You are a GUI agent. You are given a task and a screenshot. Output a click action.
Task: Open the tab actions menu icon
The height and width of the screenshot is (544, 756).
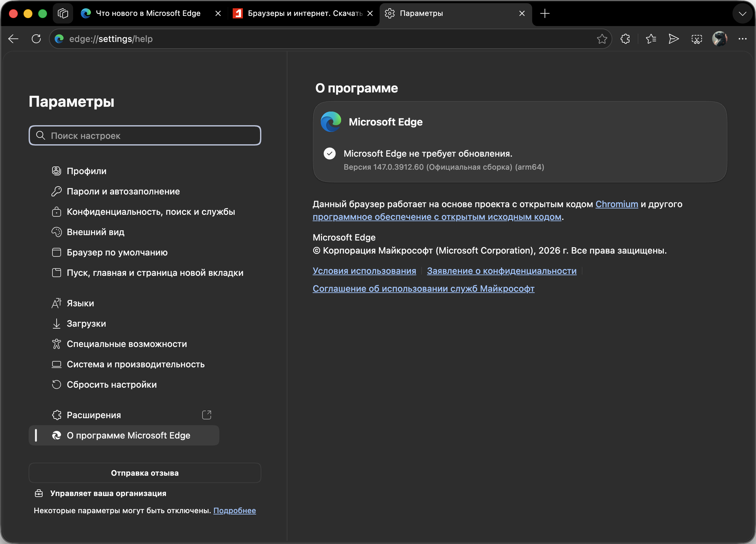63,13
